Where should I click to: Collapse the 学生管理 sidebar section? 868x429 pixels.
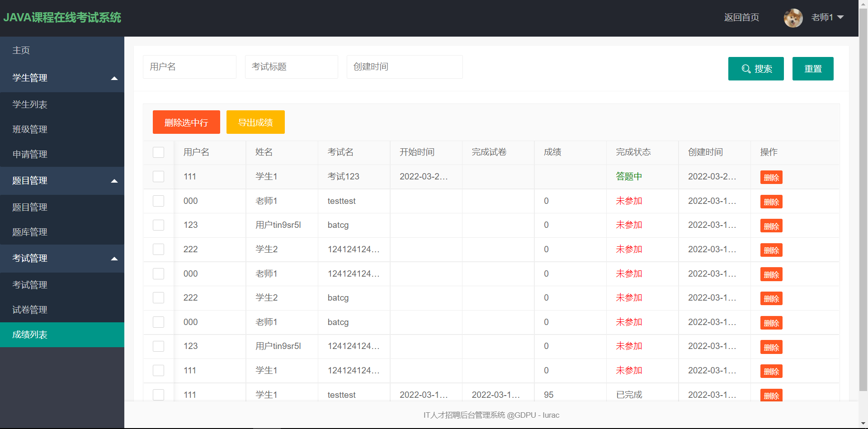point(62,78)
